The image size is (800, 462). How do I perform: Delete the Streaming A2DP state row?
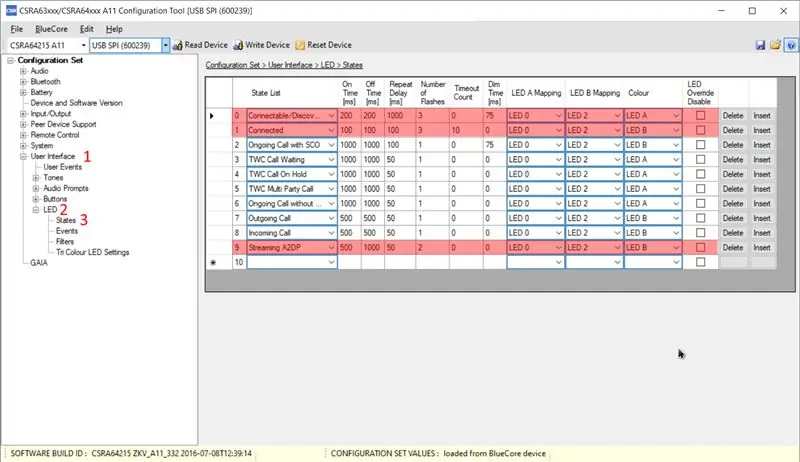point(733,247)
